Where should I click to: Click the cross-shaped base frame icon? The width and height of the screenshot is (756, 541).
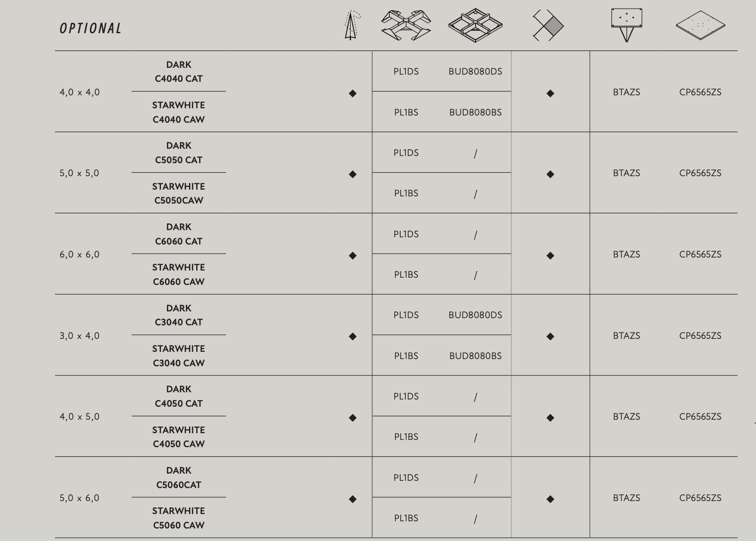(406, 26)
